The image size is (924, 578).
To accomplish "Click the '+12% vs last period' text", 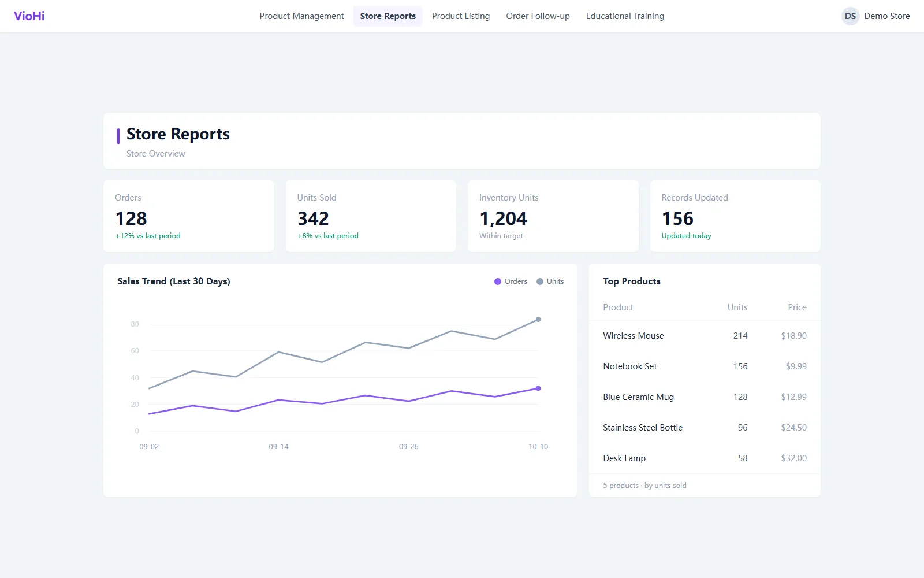I will pyautogui.click(x=148, y=236).
